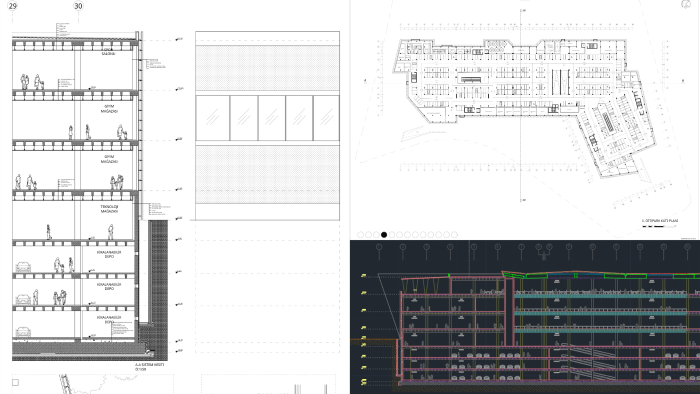Go to the eleventh slide dot

pos(439,235)
